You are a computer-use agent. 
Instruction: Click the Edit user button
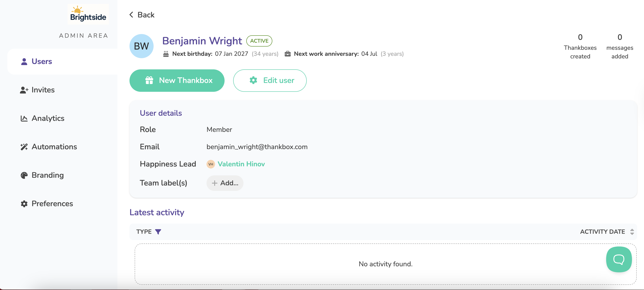tap(270, 80)
